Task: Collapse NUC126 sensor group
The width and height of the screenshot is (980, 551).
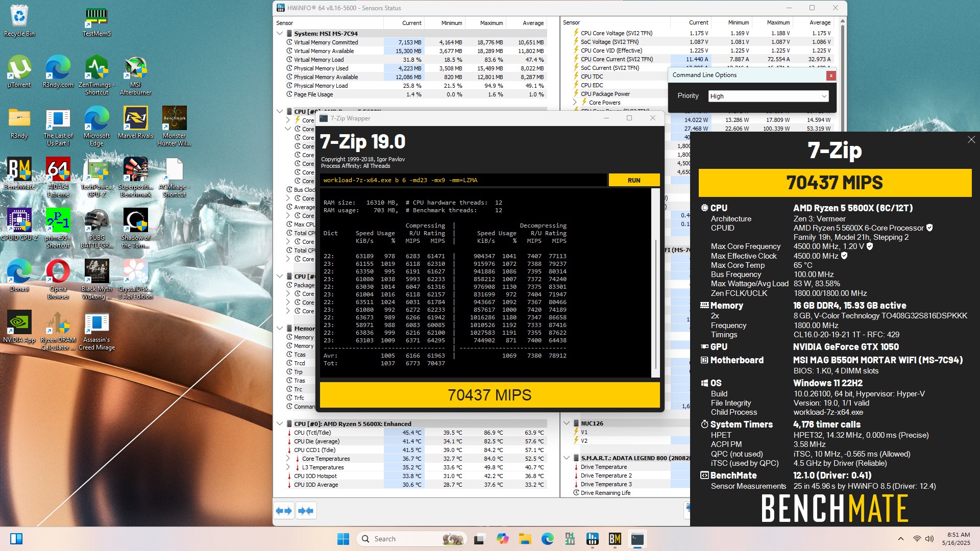Action: tap(567, 423)
